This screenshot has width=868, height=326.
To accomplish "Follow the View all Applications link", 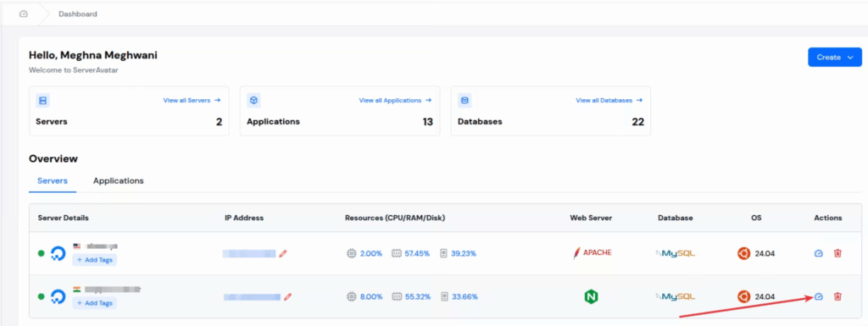I will [x=395, y=101].
